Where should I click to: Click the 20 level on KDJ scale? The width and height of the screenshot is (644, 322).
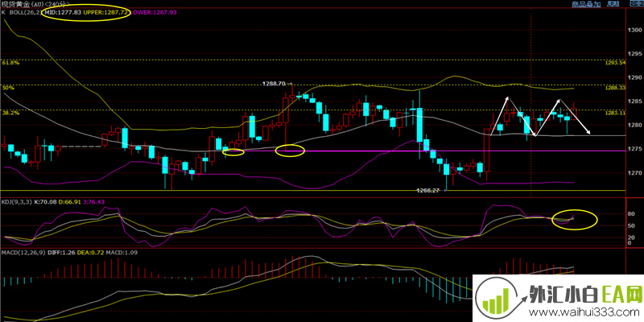click(631, 237)
